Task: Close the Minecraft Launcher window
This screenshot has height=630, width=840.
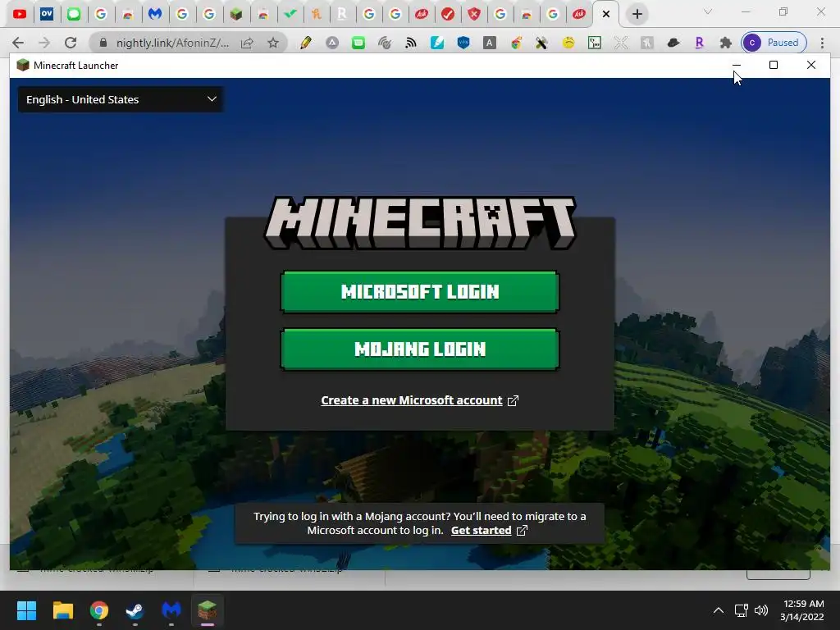Action: pos(811,65)
